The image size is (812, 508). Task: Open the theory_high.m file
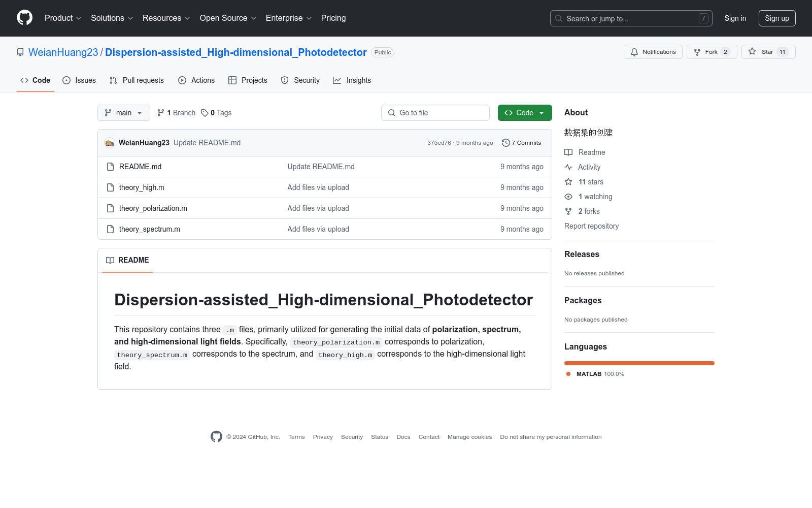pos(142,187)
